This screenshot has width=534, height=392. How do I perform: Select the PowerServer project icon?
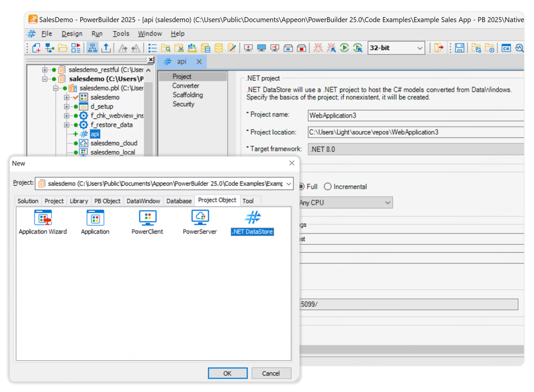point(200,222)
